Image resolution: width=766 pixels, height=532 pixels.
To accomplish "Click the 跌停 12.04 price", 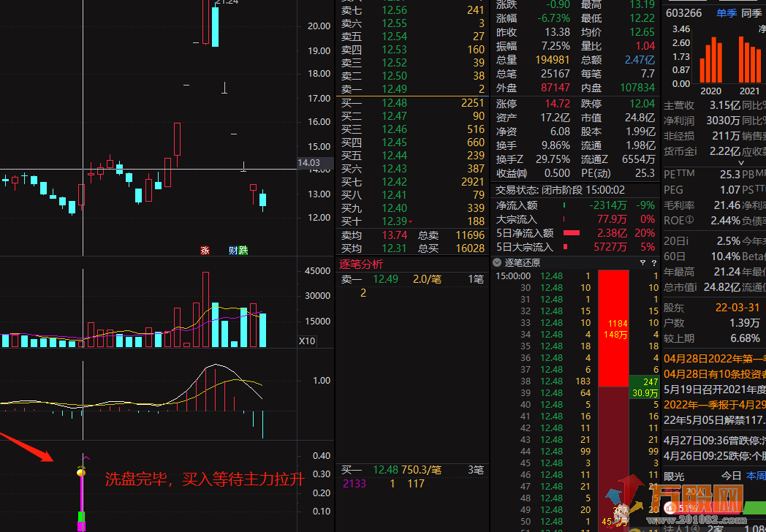I will pos(642,104).
